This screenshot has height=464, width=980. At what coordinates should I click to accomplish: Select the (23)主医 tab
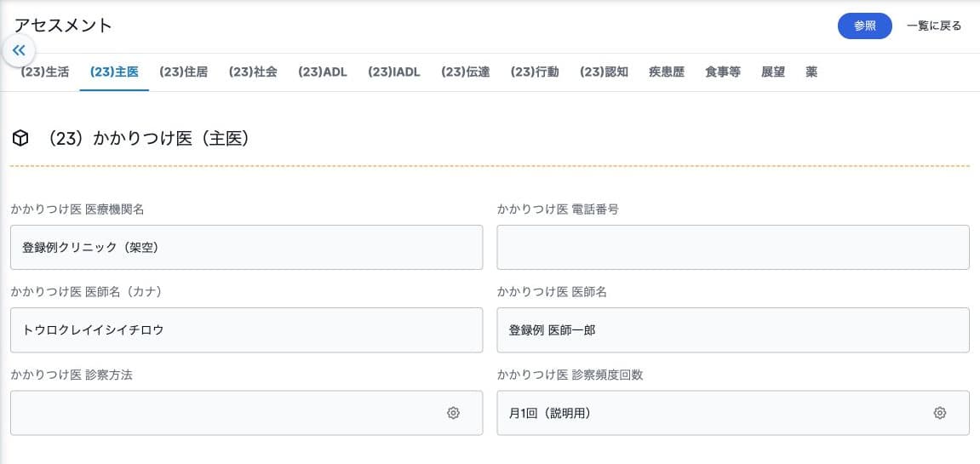click(114, 72)
